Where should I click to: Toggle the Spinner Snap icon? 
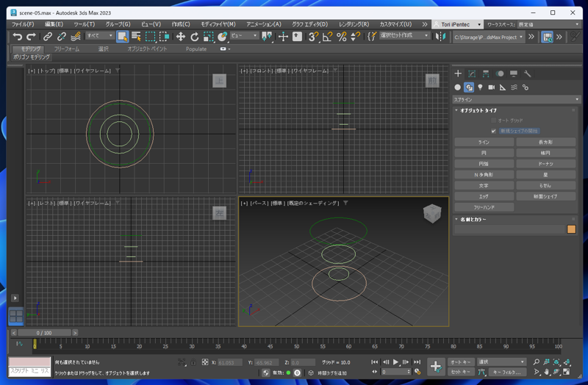click(x=355, y=36)
